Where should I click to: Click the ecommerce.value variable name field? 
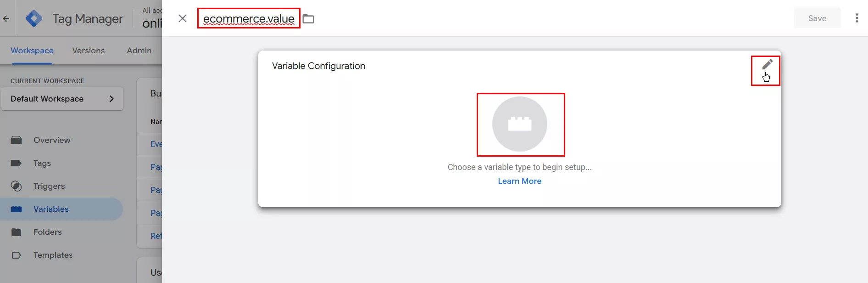(x=249, y=19)
